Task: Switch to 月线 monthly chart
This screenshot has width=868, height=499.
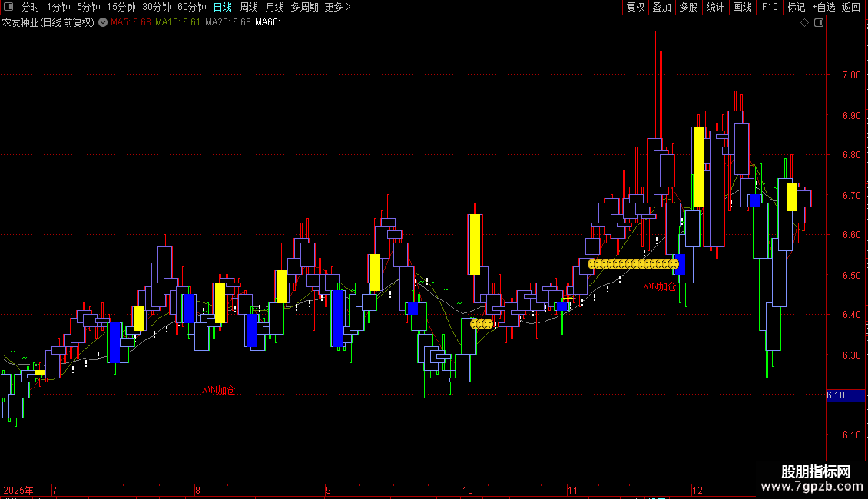Action: [x=274, y=7]
